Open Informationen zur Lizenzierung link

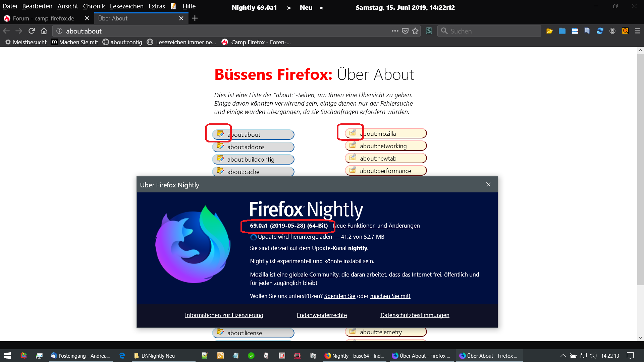point(224,315)
